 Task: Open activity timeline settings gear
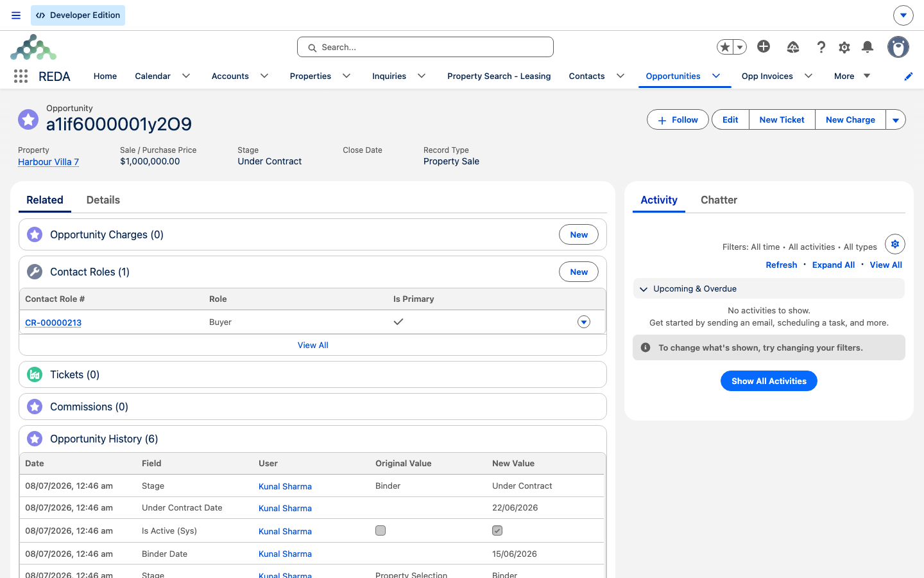(x=895, y=244)
